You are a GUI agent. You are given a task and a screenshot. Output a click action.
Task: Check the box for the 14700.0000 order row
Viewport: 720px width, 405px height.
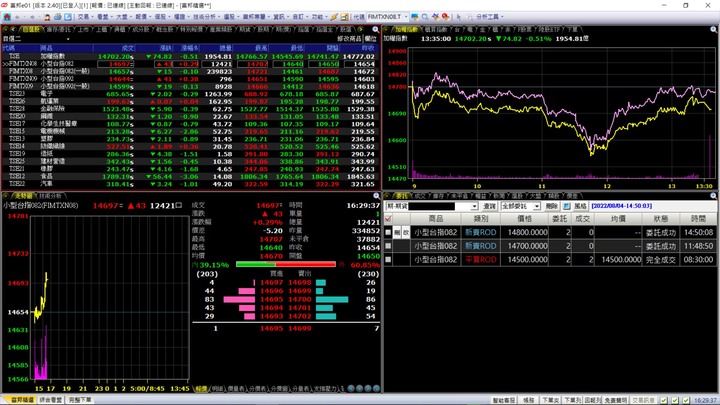pos(388,246)
